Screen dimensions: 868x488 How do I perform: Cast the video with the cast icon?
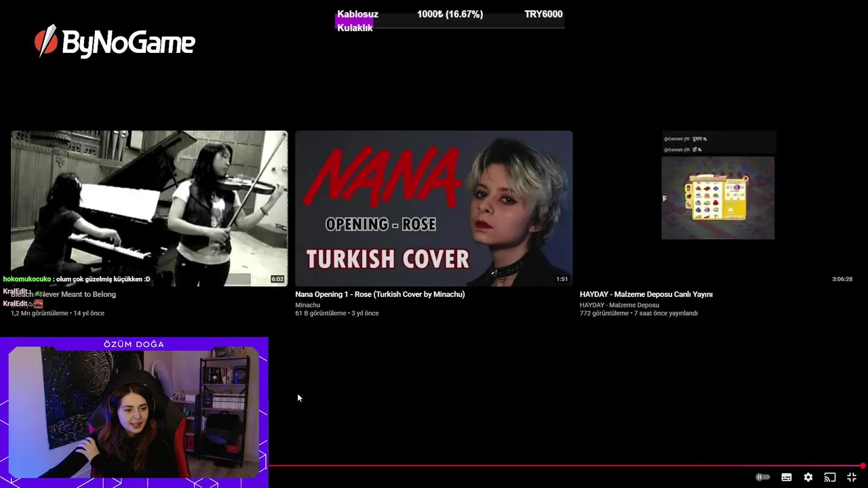tap(830, 477)
